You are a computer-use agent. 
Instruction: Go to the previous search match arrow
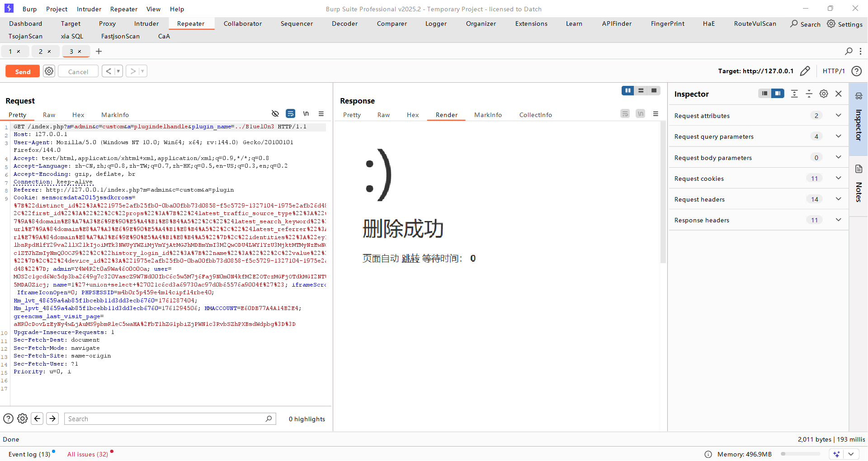38,419
